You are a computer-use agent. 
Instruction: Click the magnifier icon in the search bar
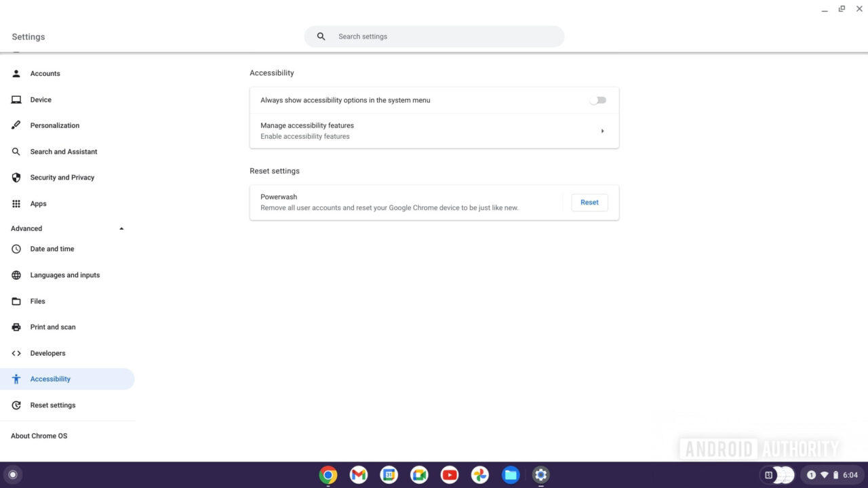click(321, 37)
